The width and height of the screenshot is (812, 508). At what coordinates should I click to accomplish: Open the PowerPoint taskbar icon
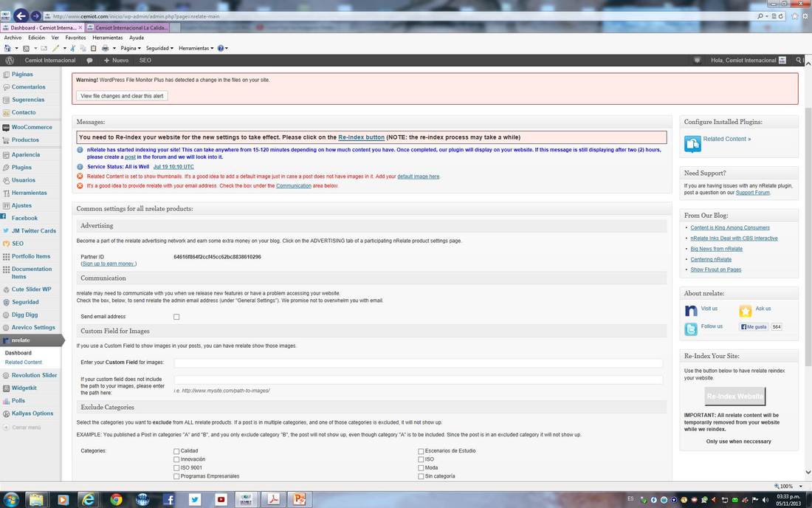point(299,499)
